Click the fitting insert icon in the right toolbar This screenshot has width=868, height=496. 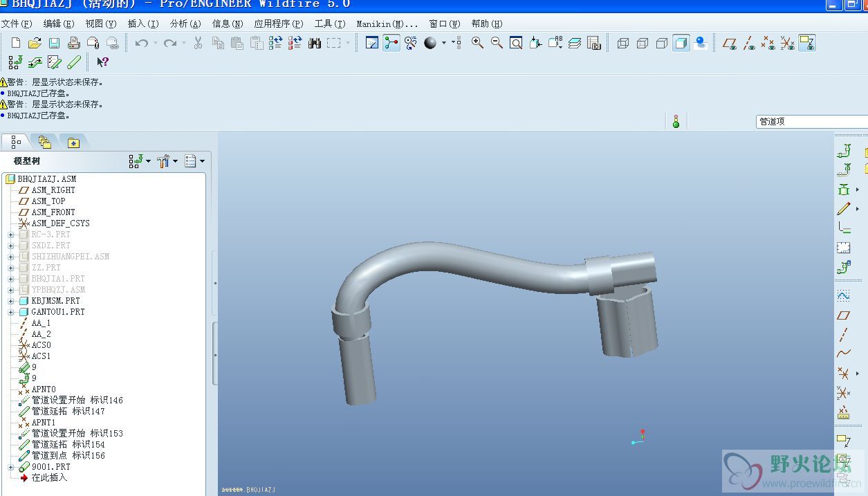[843, 189]
